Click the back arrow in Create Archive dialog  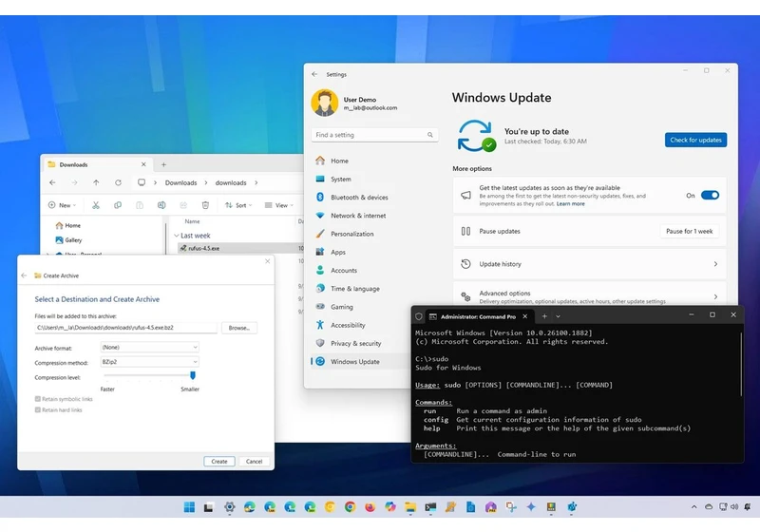coord(24,275)
